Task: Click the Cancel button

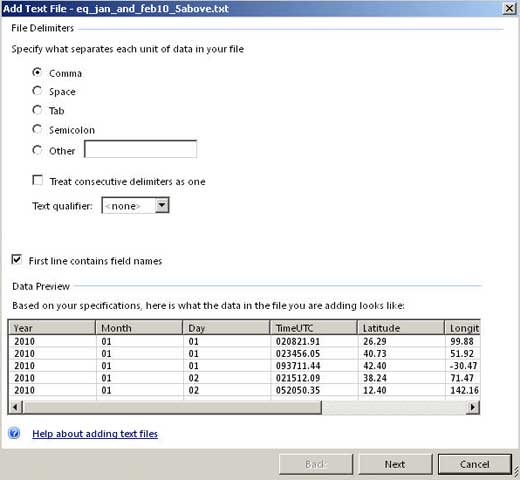Action: click(475, 464)
